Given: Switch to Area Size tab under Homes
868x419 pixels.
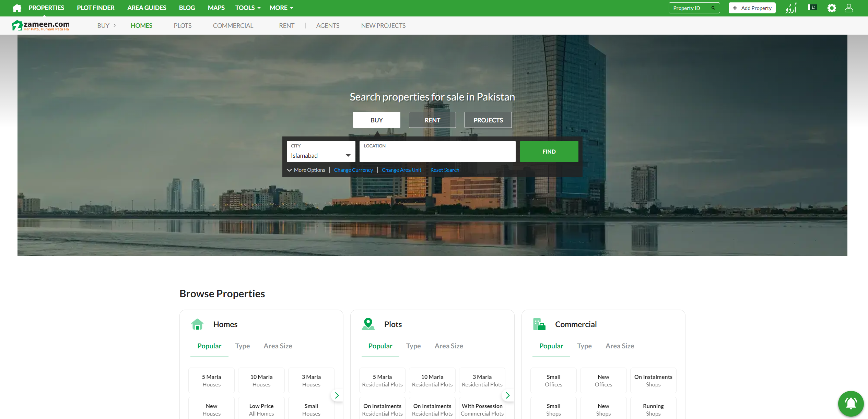Looking at the screenshot, I should (x=278, y=346).
